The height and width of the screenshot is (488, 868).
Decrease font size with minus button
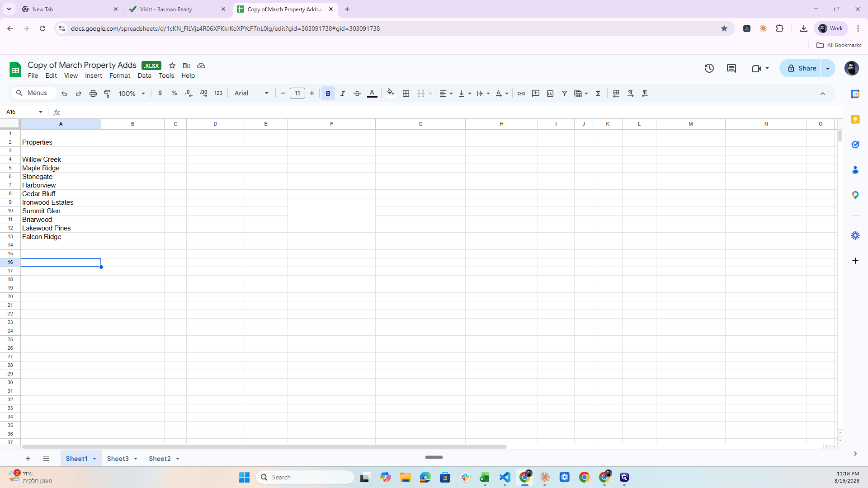pos(283,94)
